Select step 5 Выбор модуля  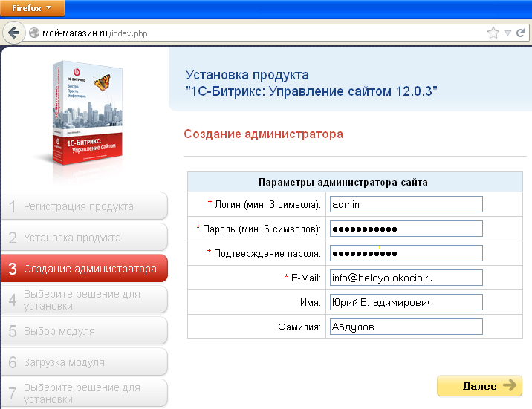pyautogui.click(x=85, y=331)
